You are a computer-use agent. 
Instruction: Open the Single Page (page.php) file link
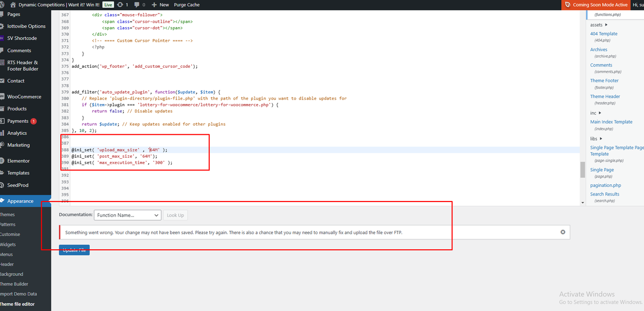(x=602, y=170)
